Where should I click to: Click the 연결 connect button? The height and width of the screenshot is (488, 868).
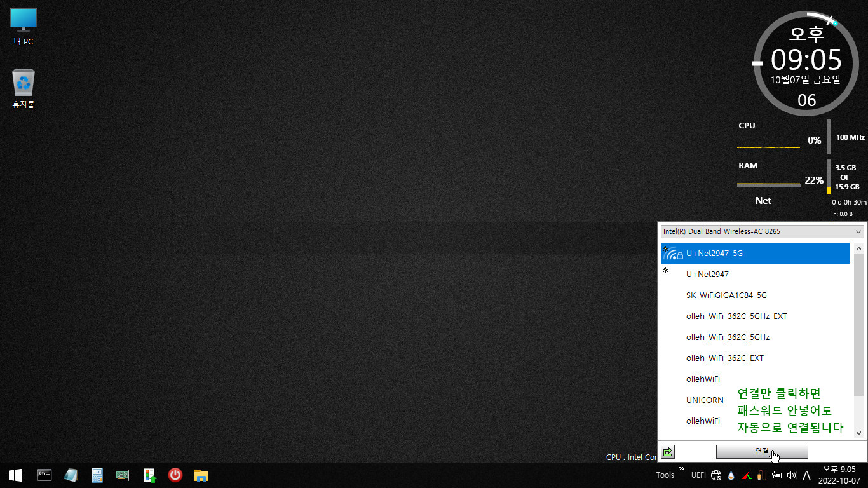(762, 452)
